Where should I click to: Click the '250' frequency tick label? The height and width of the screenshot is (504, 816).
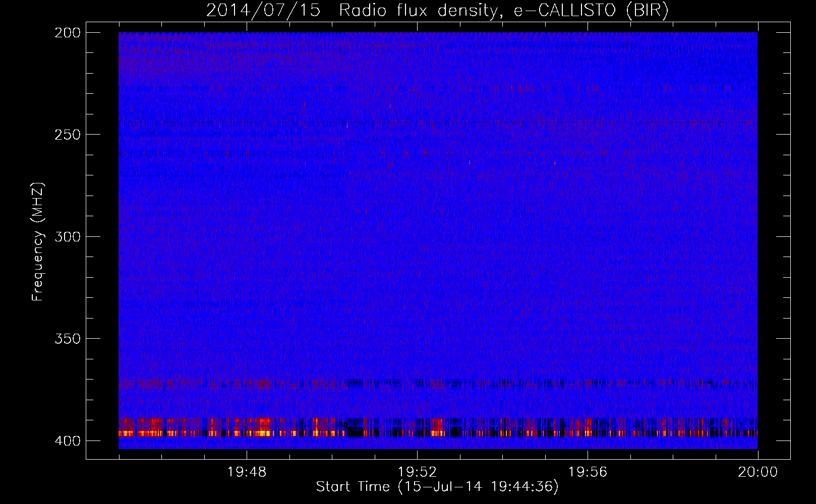67,135
